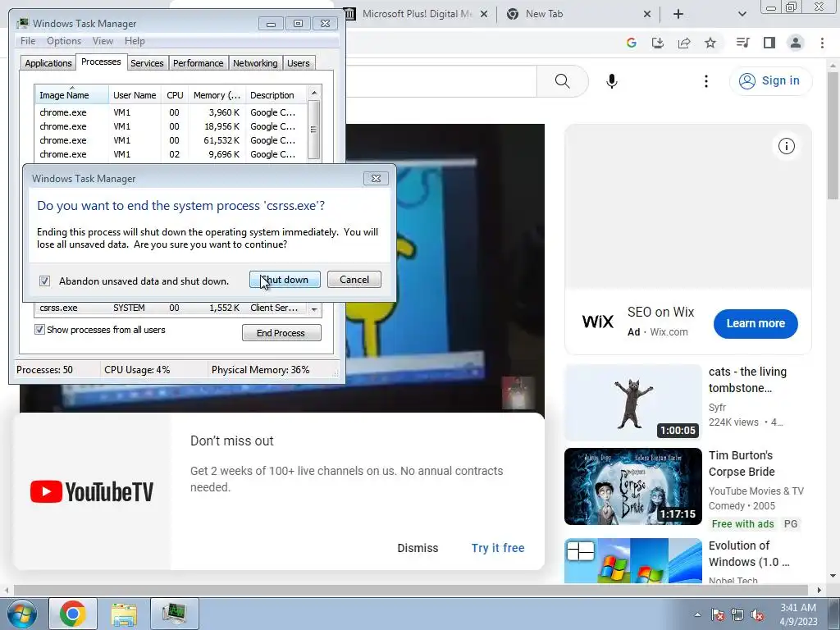Sort processes by User Name column
The image size is (840, 630).
point(135,95)
